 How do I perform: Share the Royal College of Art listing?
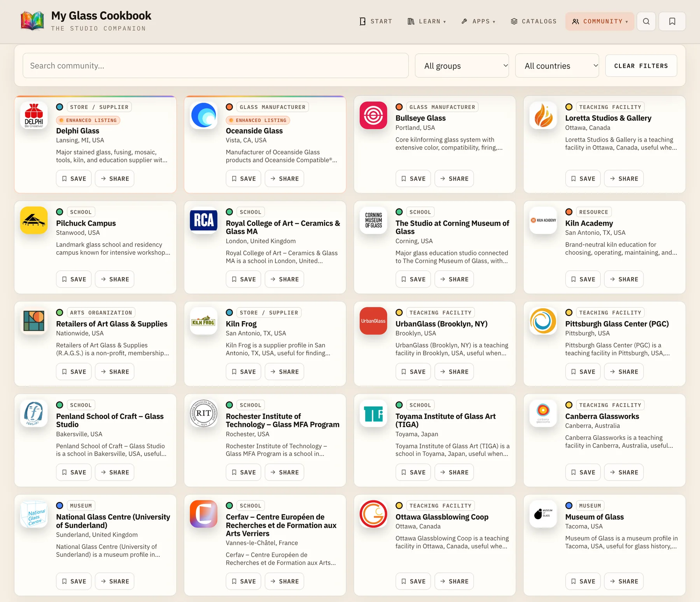(284, 279)
